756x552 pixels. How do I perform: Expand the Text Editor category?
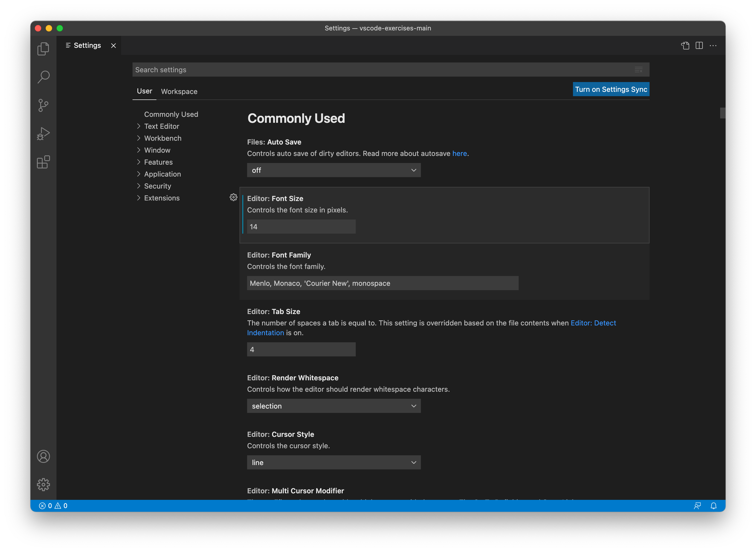pyautogui.click(x=161, y=126)
